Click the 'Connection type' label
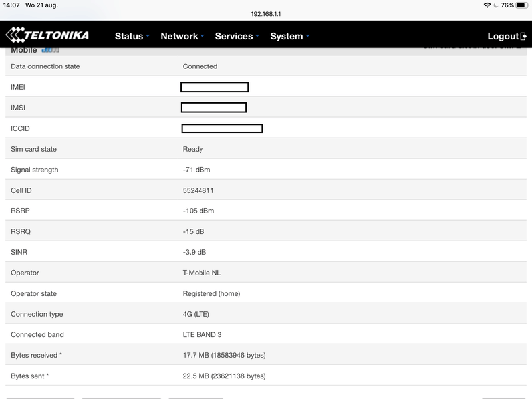The height and width of the screenshot is (399, 532). [37, 314]
